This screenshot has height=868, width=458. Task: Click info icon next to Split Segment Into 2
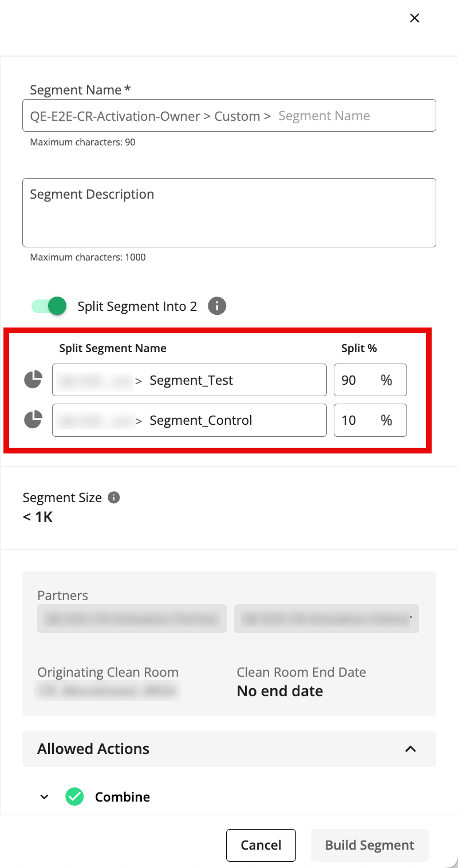pos(217,306)
